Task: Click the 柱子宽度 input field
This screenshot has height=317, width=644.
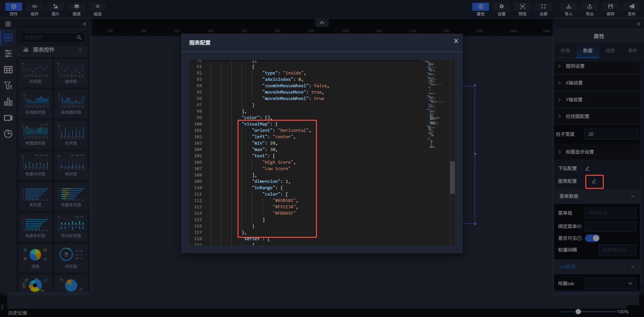Action: (x=611, y=134)
